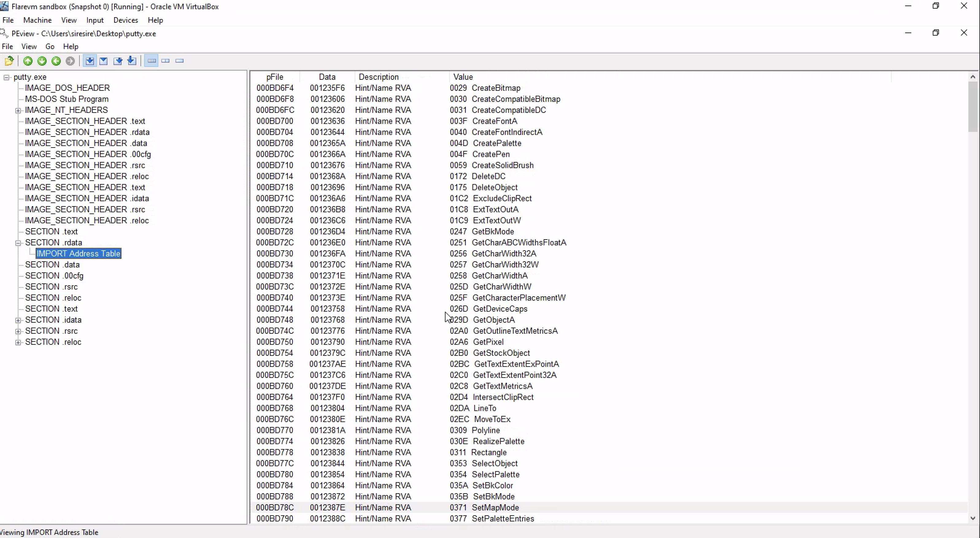The image size is (980, 538).
Task: Click the green up arrow navigation icon
Action: pyautogui.click(x=28, y=61)
